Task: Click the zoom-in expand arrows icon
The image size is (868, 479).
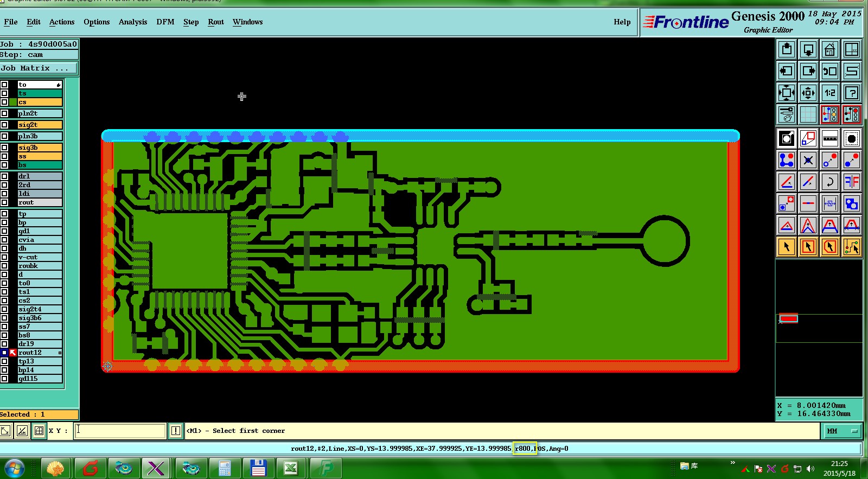Action: (787, 93)
